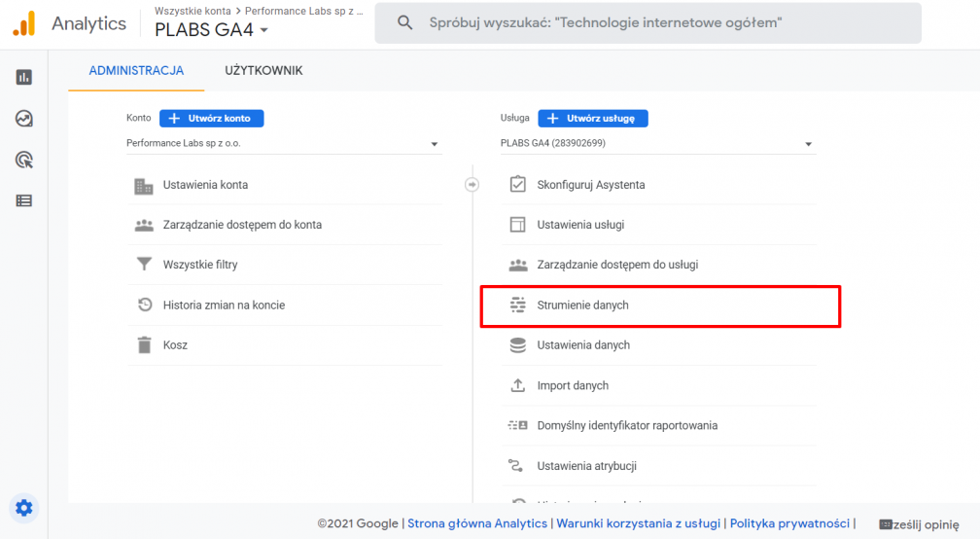Viewport: 980px width, 539px height.
Task: Click the history icon for Historia zmian na koncie
Action: pyautogui.click(x=144, y=305)
